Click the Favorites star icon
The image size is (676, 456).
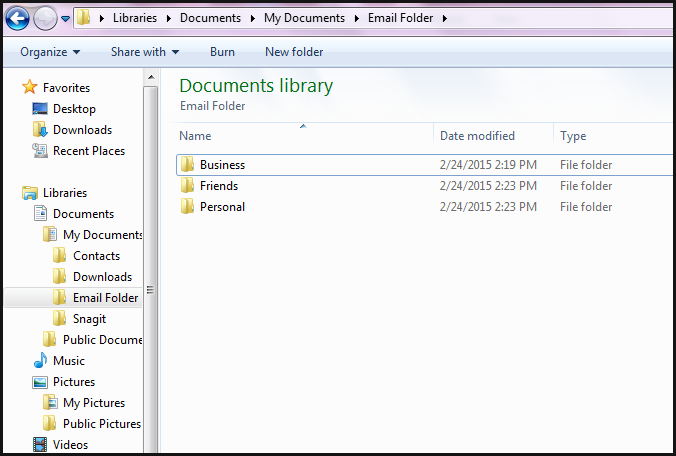pos(30,88)
